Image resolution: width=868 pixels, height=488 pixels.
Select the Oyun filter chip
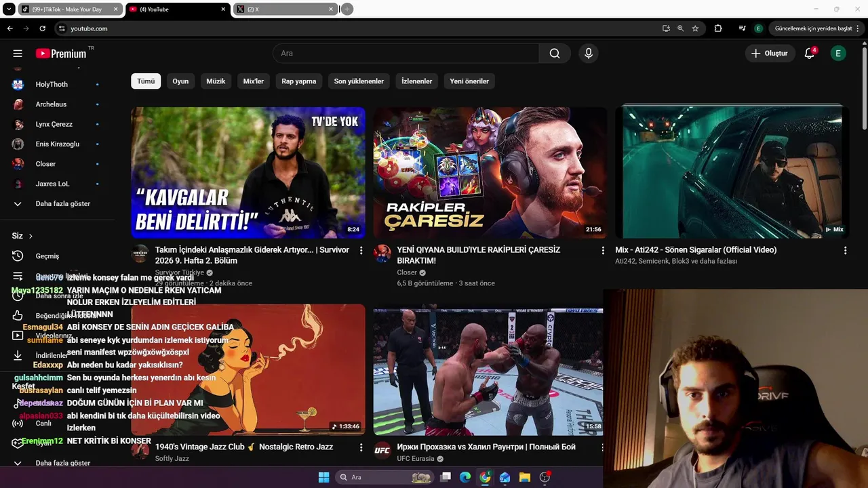click(180, 81)
